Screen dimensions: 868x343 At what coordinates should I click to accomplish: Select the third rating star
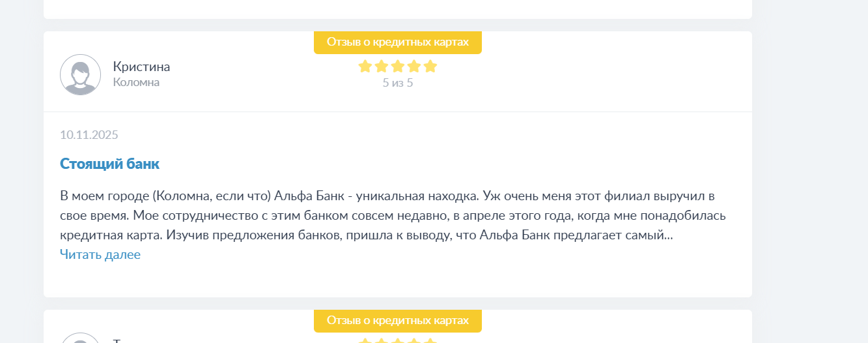(397, 67)
